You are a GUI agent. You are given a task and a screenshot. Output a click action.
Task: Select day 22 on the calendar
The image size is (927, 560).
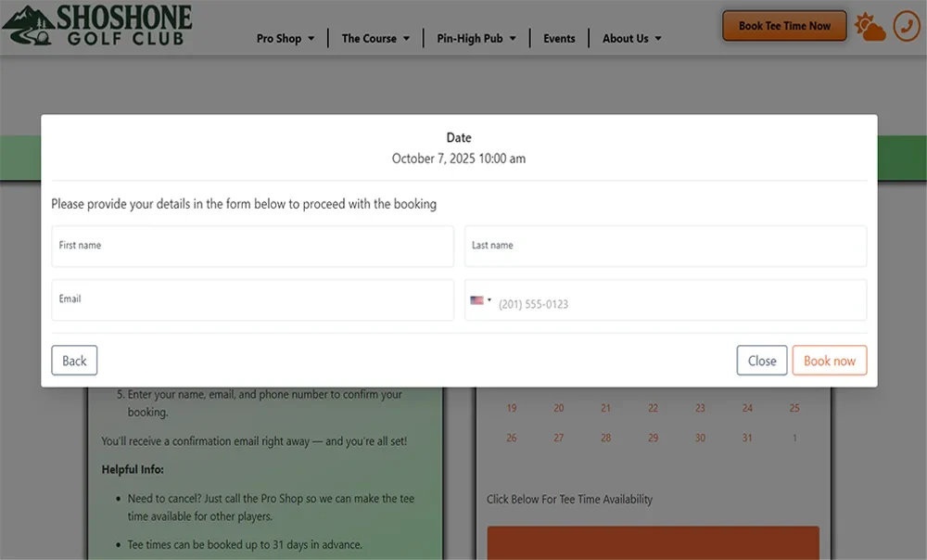pyautogui.click(x=653, y=408)
